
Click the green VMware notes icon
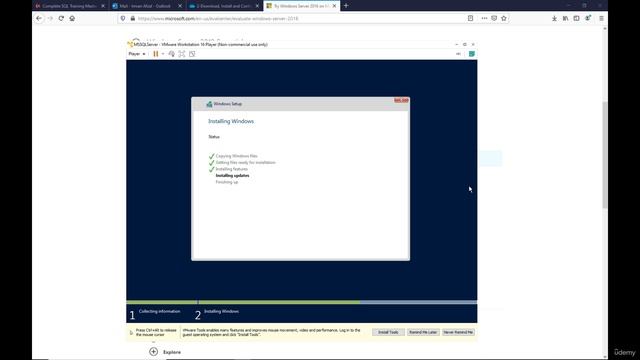click(x=471, y=54)
